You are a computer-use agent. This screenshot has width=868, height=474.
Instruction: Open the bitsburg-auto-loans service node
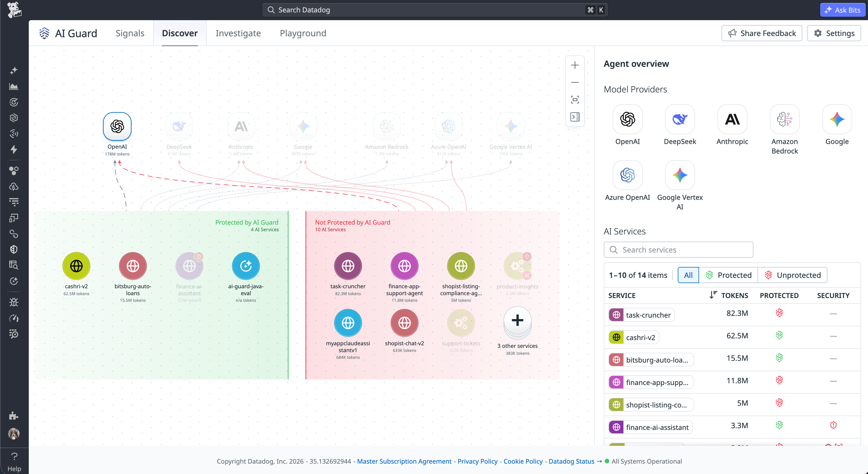[x=133, y=266]
